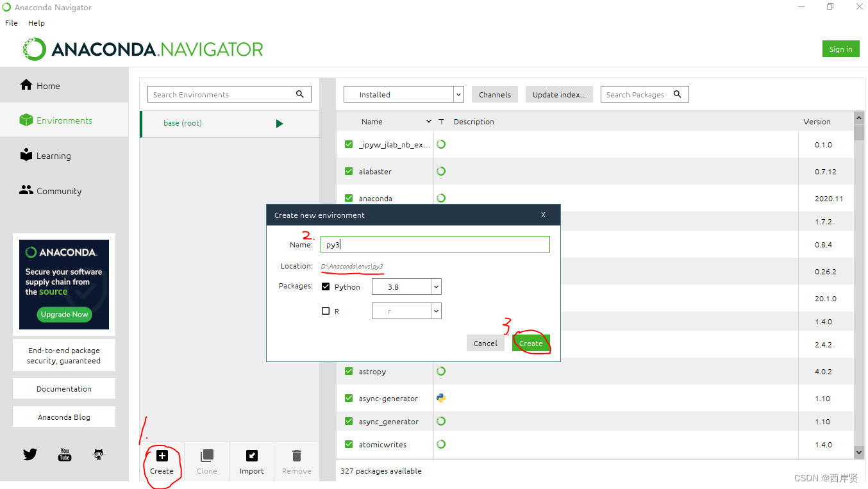Run base (root) environment play arrow
Image resolution: width=868 pixels, height=489 pixels.
tap(280, 124)
